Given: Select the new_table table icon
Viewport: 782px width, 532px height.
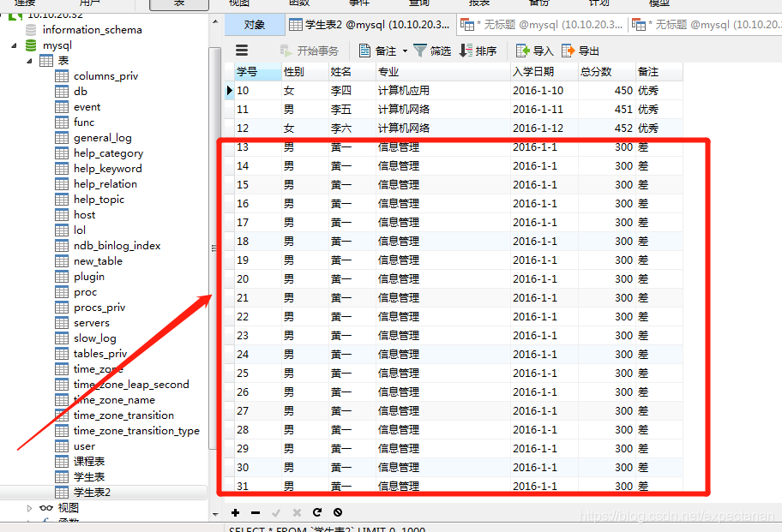Looking at the screenshot, I should [x=62, y=261].
